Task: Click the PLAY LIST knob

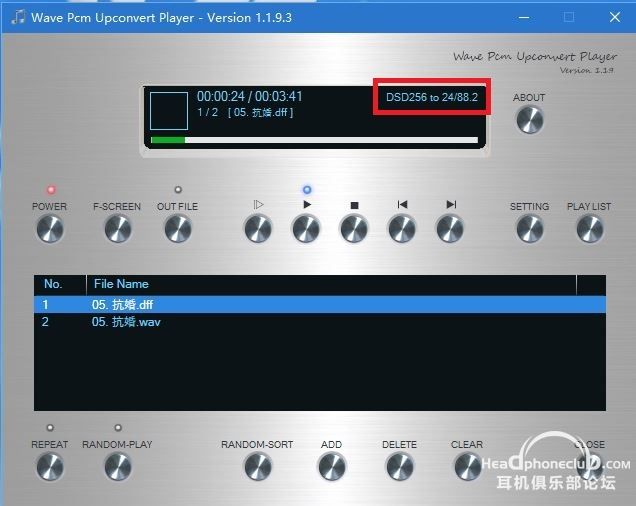Action: pyautogui.click(x=590, y=229)
